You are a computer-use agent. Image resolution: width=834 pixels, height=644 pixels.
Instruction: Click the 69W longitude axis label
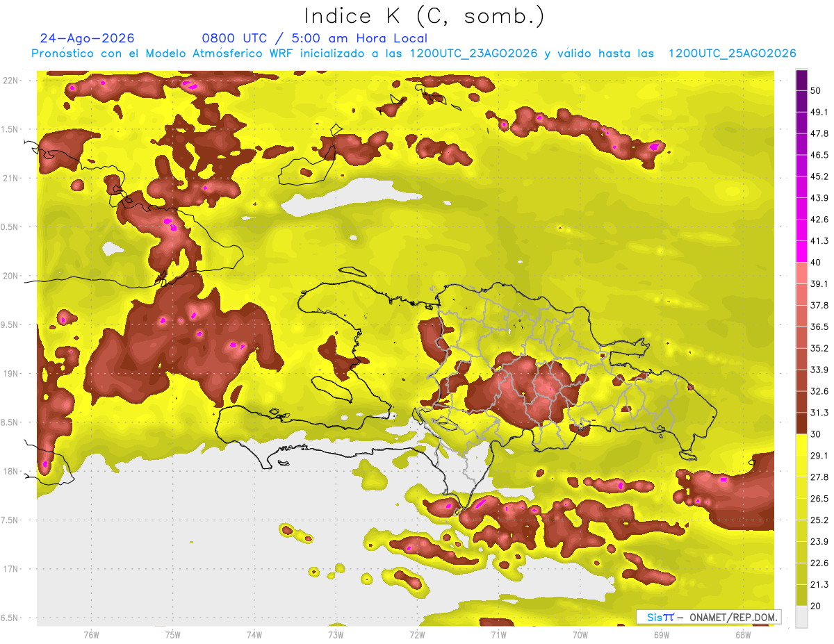click(662, 634)
